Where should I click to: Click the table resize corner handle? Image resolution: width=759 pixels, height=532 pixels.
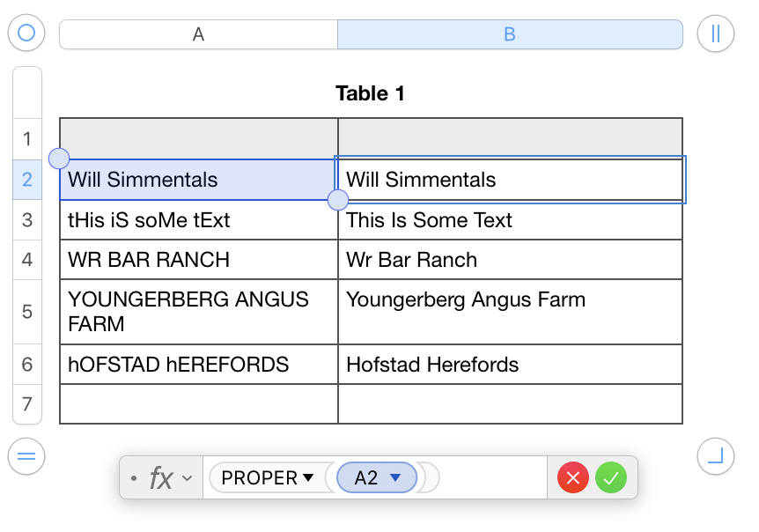tap(715, 456)
